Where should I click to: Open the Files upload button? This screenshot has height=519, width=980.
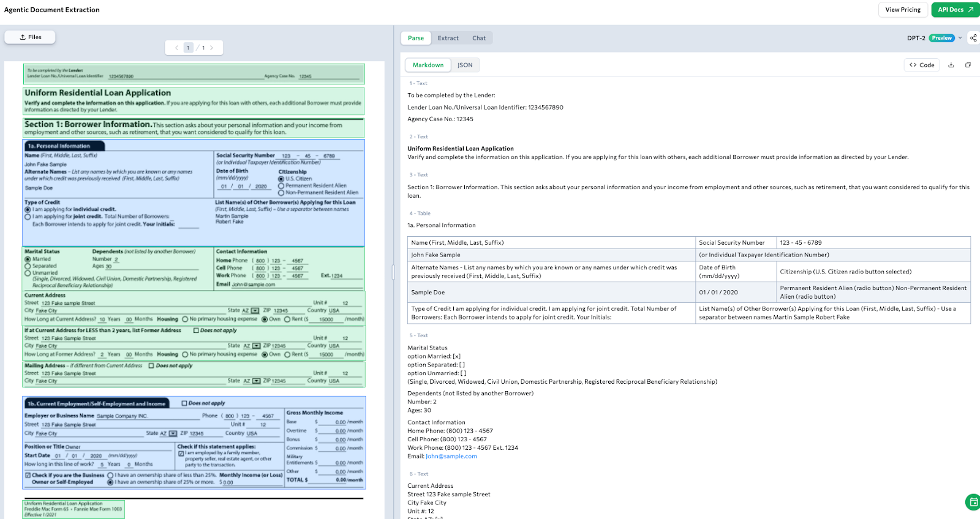(30, 37)
